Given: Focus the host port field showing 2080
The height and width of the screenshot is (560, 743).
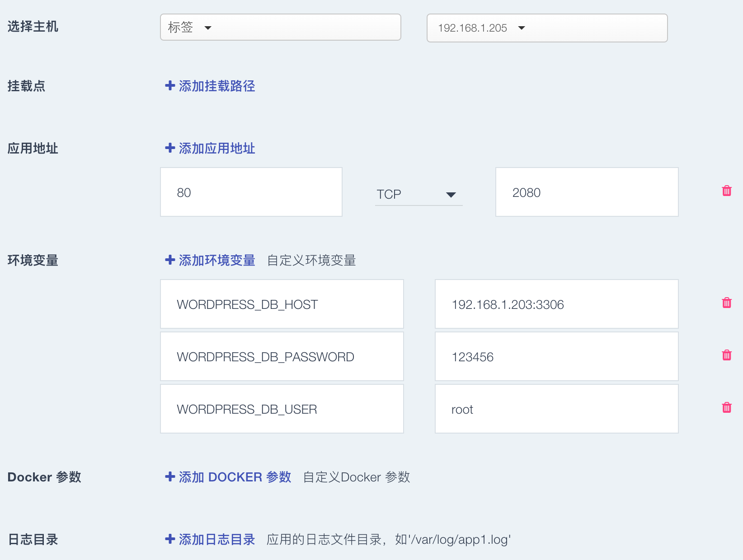Looking at the screenshot, I should click(x=587, y=192).
